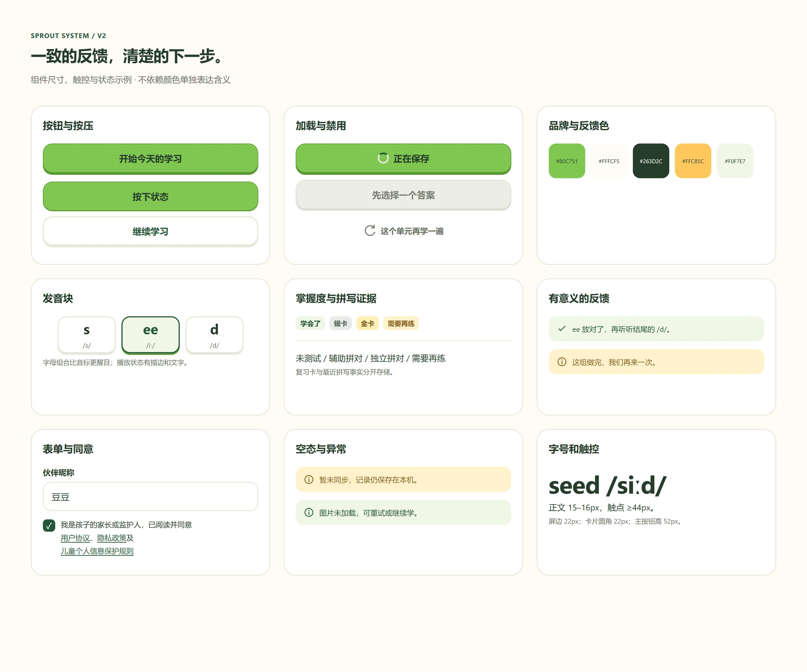The image size is (807, 672).
Task: Click the refresh arrow icon beside 这个单元再学一遍
Action: [x=370, y=231]
